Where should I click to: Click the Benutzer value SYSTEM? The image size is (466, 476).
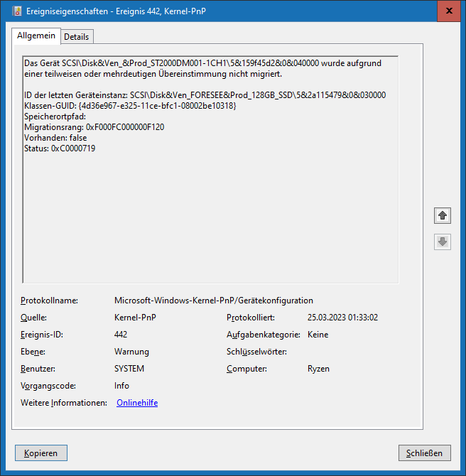[x=129, y=369]
